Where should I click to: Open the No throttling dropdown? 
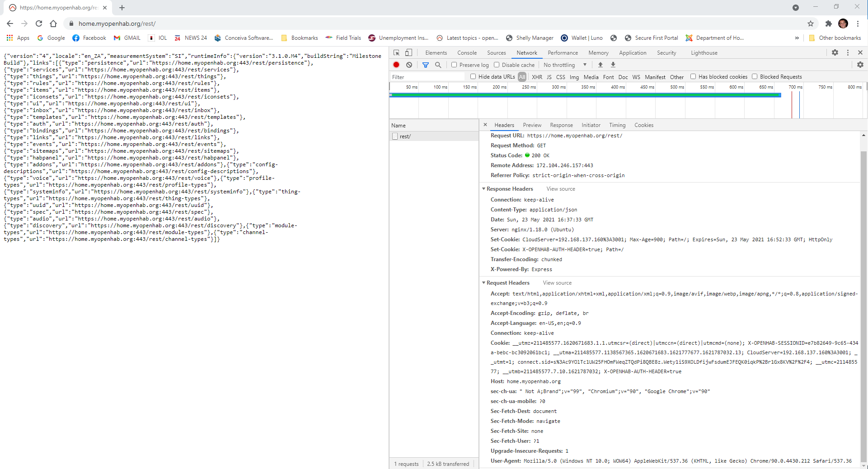(564, 65)
